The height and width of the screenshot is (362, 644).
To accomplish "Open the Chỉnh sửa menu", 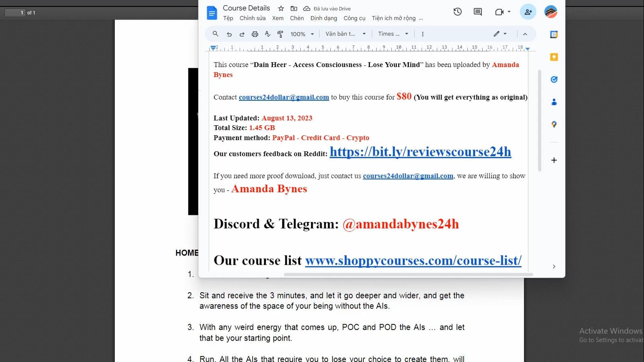I will 253,18.
